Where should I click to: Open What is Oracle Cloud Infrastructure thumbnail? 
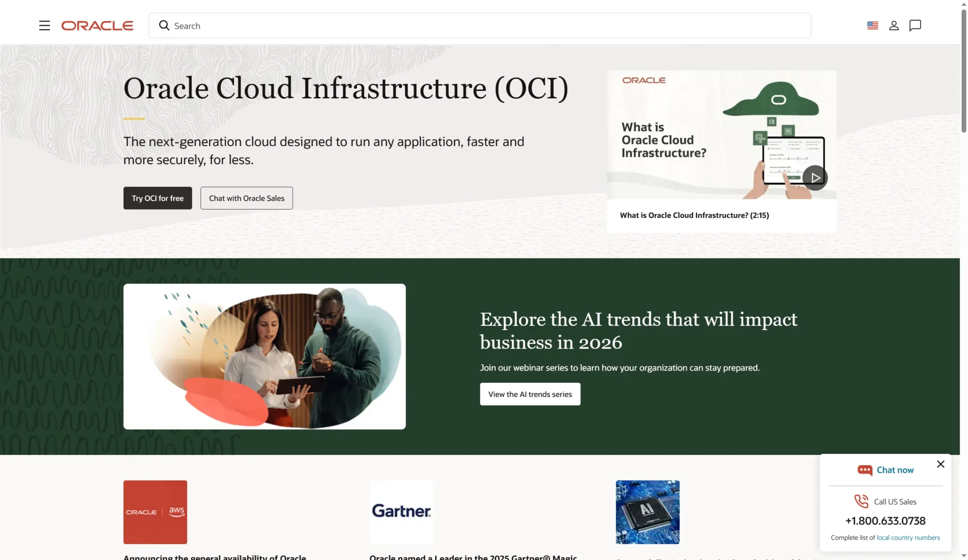coord(722,135)
